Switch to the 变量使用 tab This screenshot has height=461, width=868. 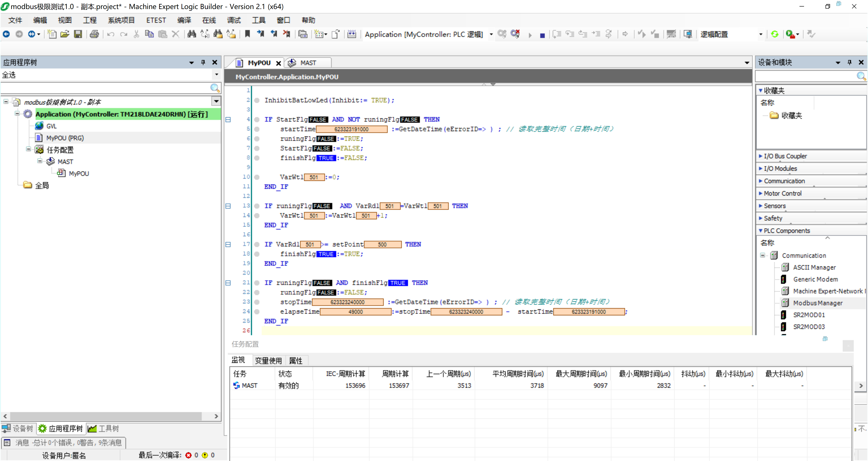tap(268, 361)
